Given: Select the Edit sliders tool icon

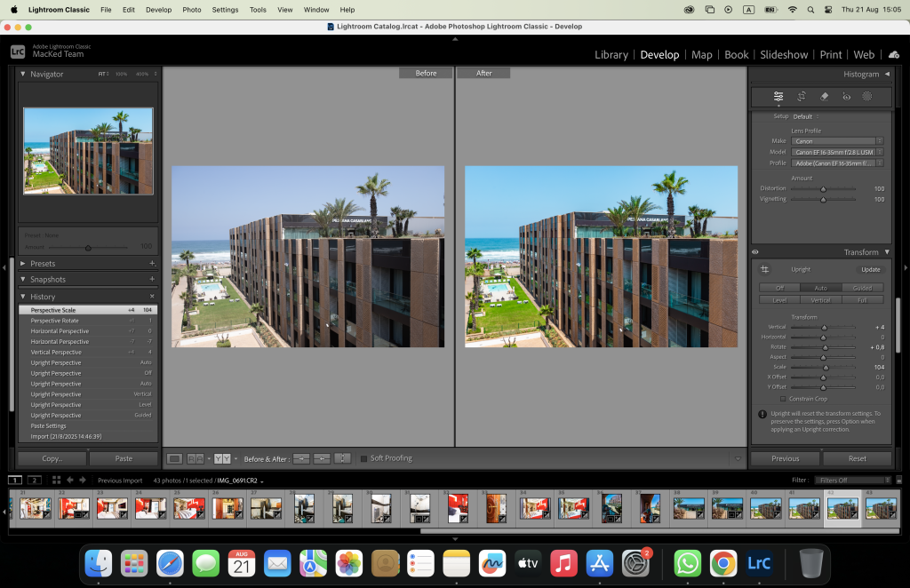Looking at the screenshot, I should click(x=778, y=96).
